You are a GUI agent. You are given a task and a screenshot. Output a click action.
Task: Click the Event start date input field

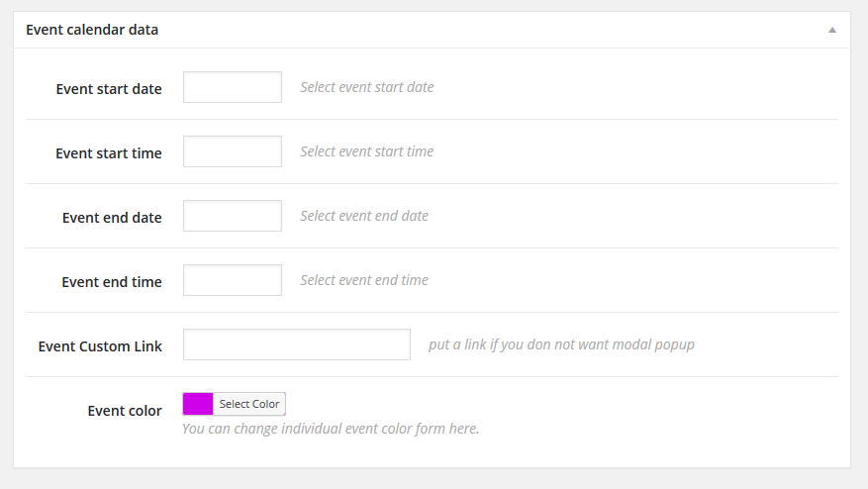pyautogui.click(x=233, y=87)
